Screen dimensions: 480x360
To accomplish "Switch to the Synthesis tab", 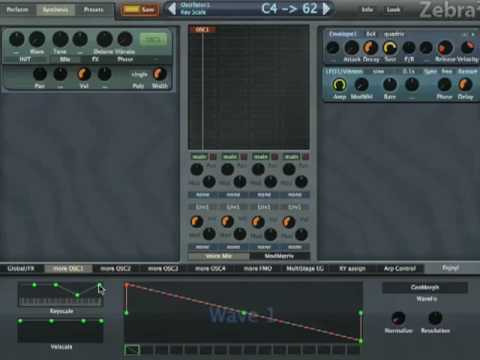I will 55,10.
